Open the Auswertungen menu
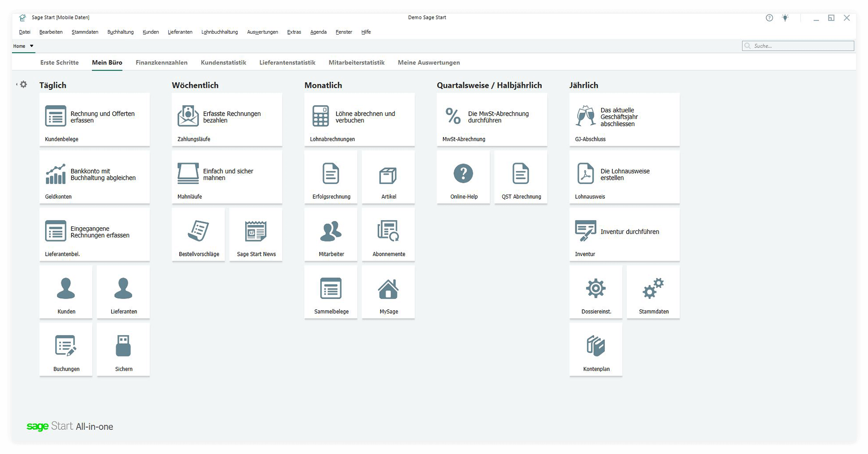868x454 pixels. [263, 32]
